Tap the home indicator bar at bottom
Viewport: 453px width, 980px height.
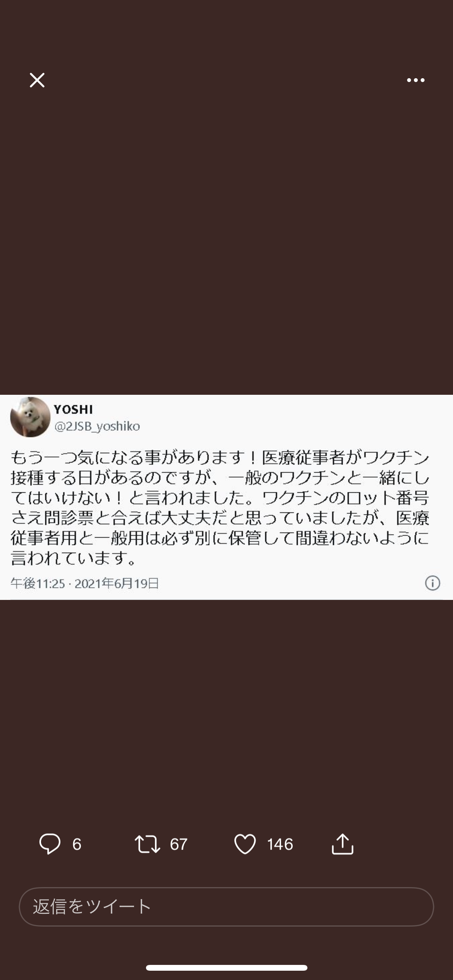point(226,968)
